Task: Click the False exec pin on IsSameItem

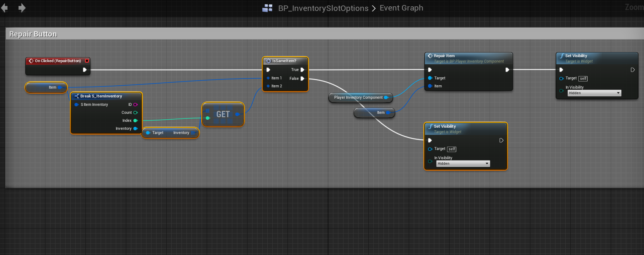Action: click(302, 79)
